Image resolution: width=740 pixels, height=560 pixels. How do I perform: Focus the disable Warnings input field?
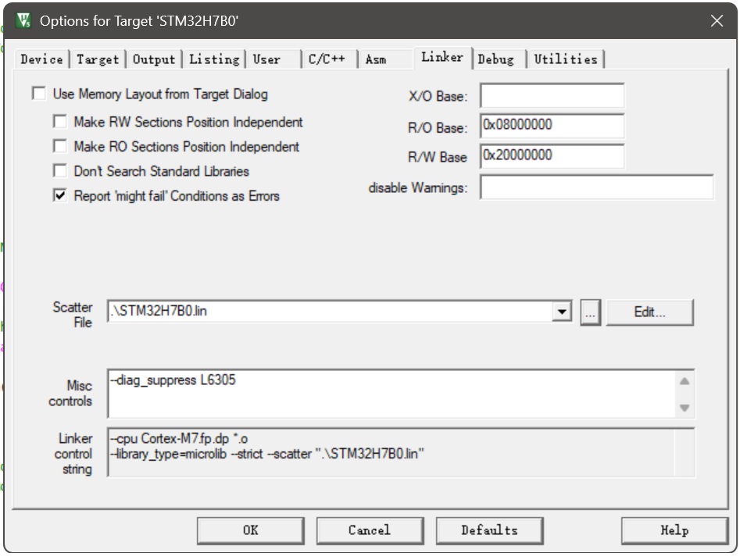pos(596,187)
